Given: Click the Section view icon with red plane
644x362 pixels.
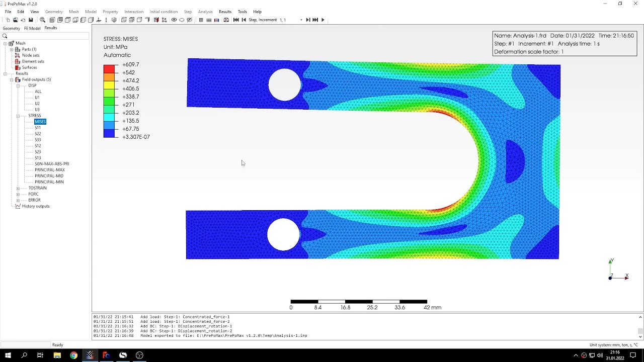Looking at the screenshot, I should point(156,20).
